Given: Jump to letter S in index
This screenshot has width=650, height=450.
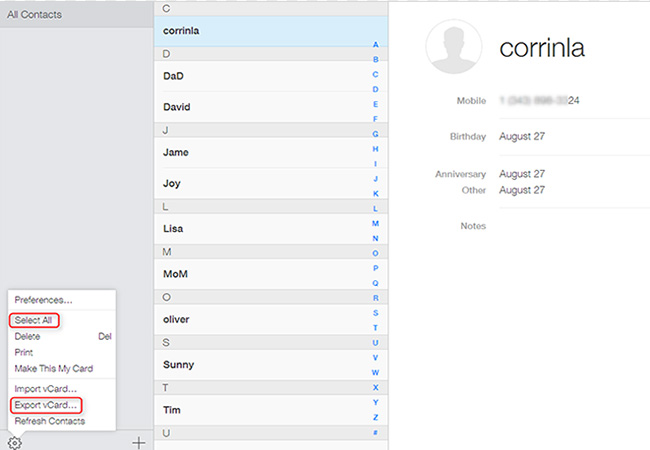Looking at the screenshot, I should tap(376, 313).
